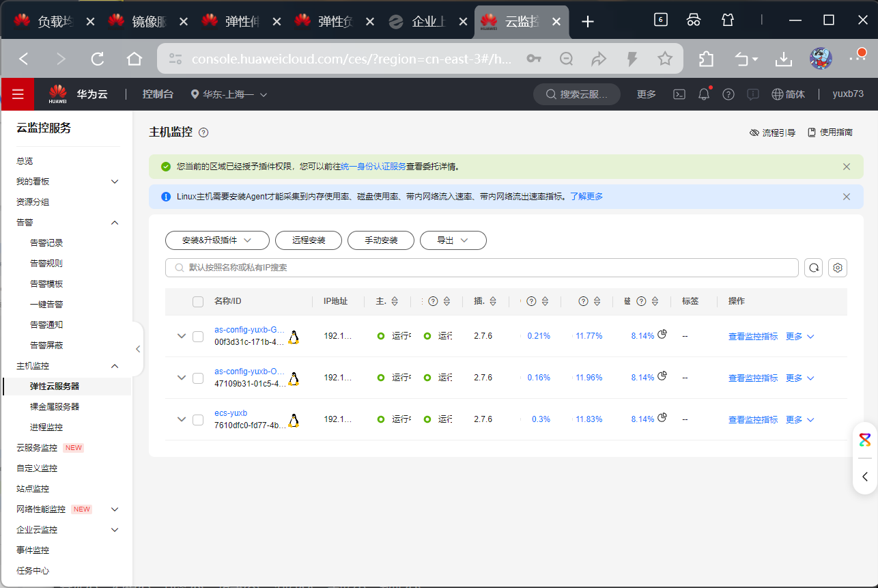Open 更多 dropdown in ecs-yuxb row
Image resolution: width=878 pixels, height=588 pixels.
[800, 420]
